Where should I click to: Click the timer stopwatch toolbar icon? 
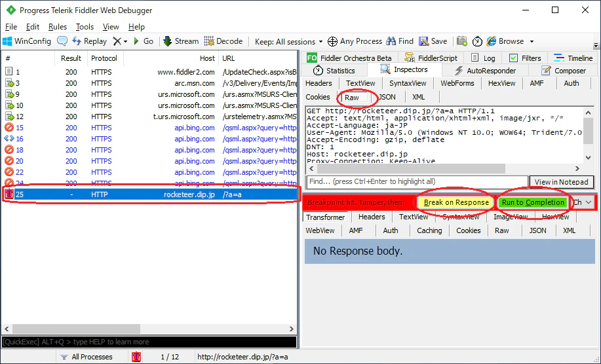coord(477,41)
